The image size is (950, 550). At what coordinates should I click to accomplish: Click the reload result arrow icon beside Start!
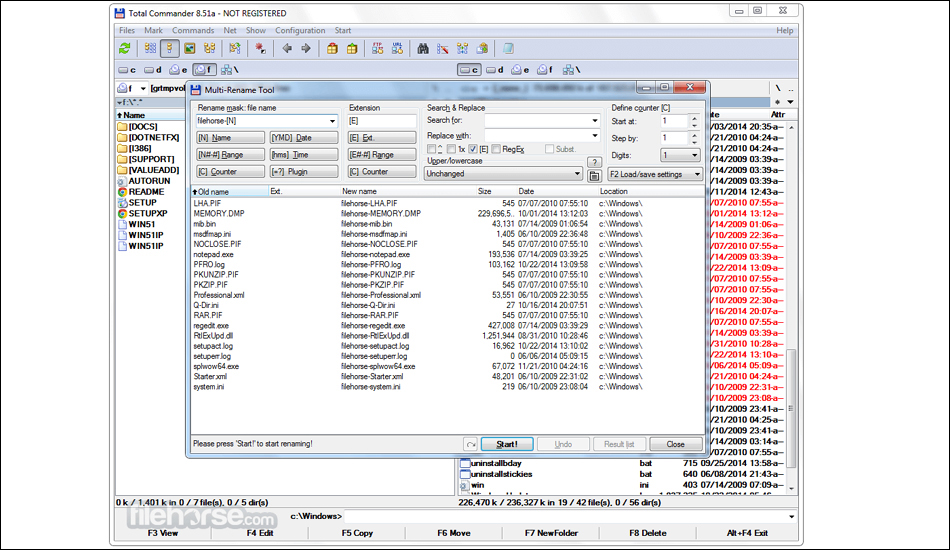click(471, 444)
